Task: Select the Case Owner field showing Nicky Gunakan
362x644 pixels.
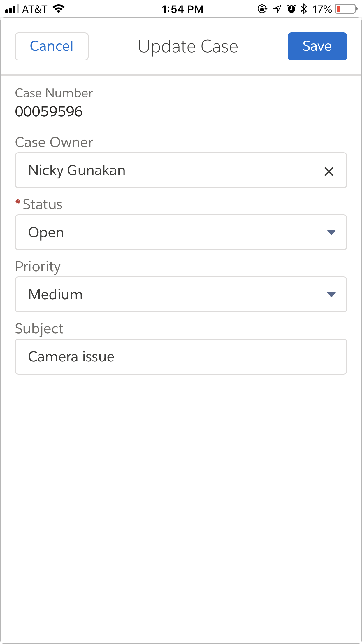Action: click(x=169, y=170)
